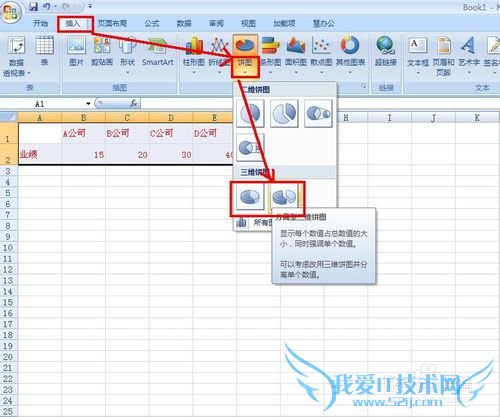
Task: Expand the 散点图 dropdown arrow
Action: coord(321,72)
